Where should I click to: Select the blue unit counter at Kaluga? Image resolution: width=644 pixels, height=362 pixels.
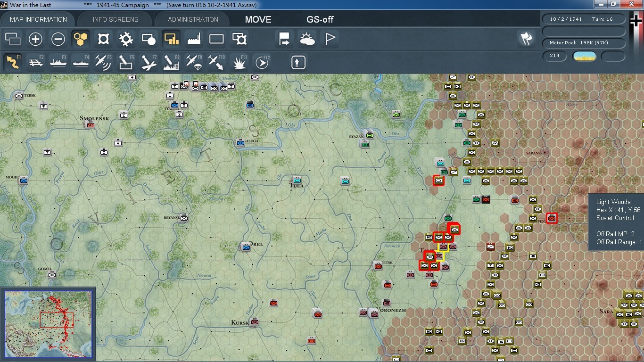[241, 142]
